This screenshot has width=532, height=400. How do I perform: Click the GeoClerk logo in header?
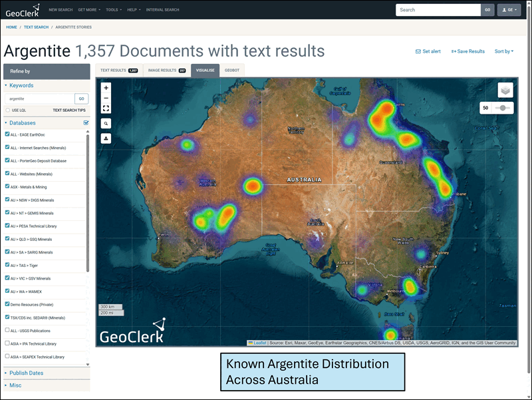click(x=23, y=10)
